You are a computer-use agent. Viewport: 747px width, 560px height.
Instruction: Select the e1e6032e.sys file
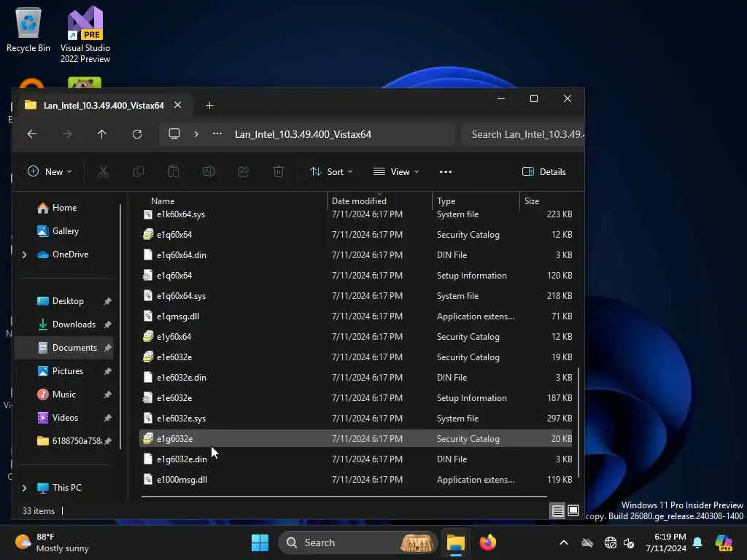pos(181,418)
